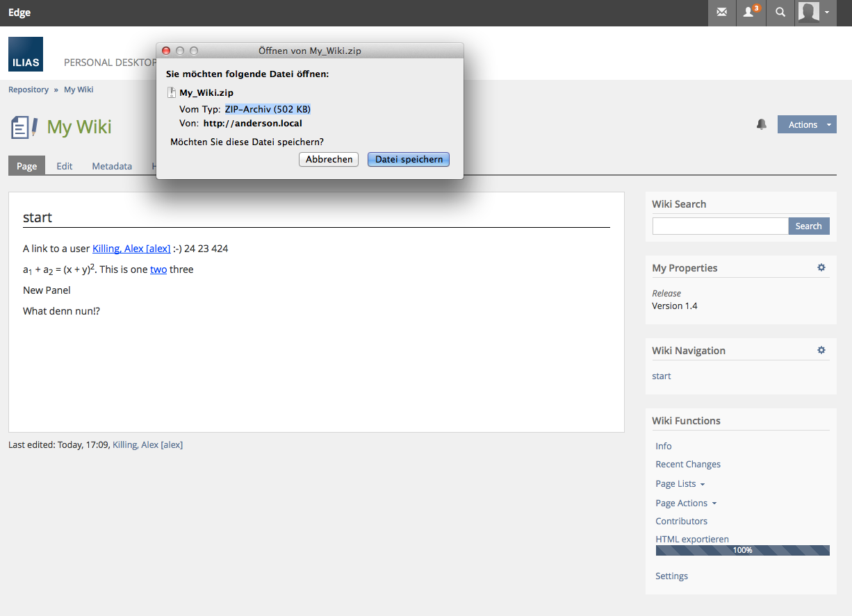Expand the Page Lists dropdown
This screenshot has width=852, height=616.
point(680,483)
